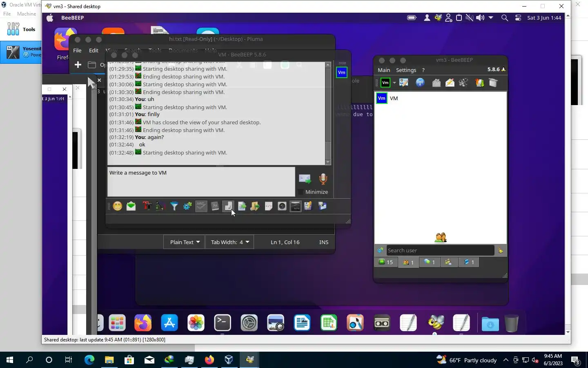Expand the status dropdown arrow beside Vm avatar

394,83
